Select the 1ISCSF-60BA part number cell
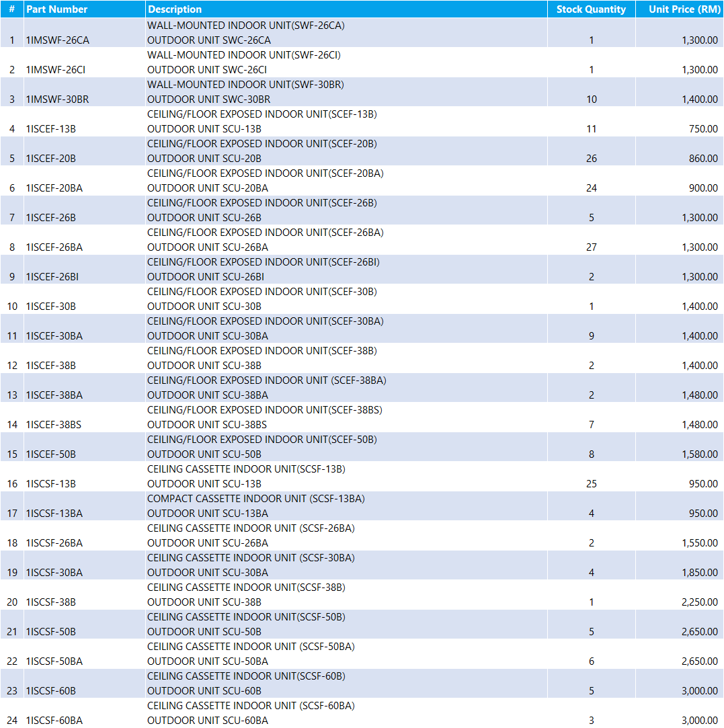 tap(54, 721)
